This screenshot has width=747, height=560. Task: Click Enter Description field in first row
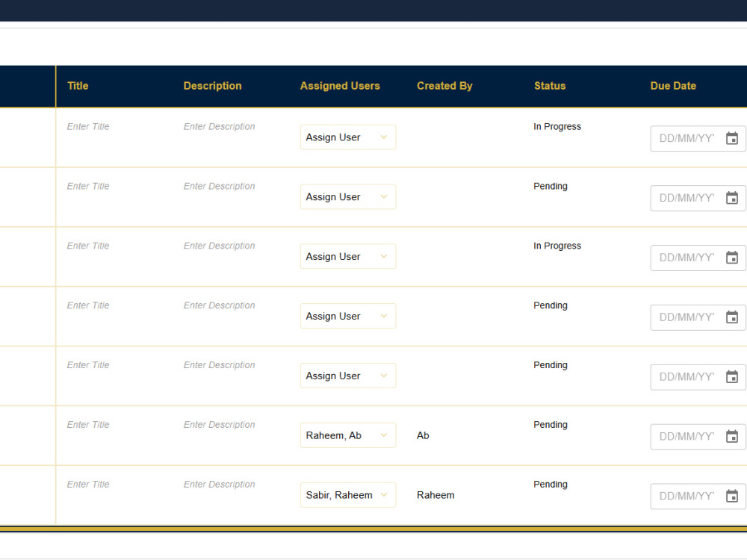[219, 126]
